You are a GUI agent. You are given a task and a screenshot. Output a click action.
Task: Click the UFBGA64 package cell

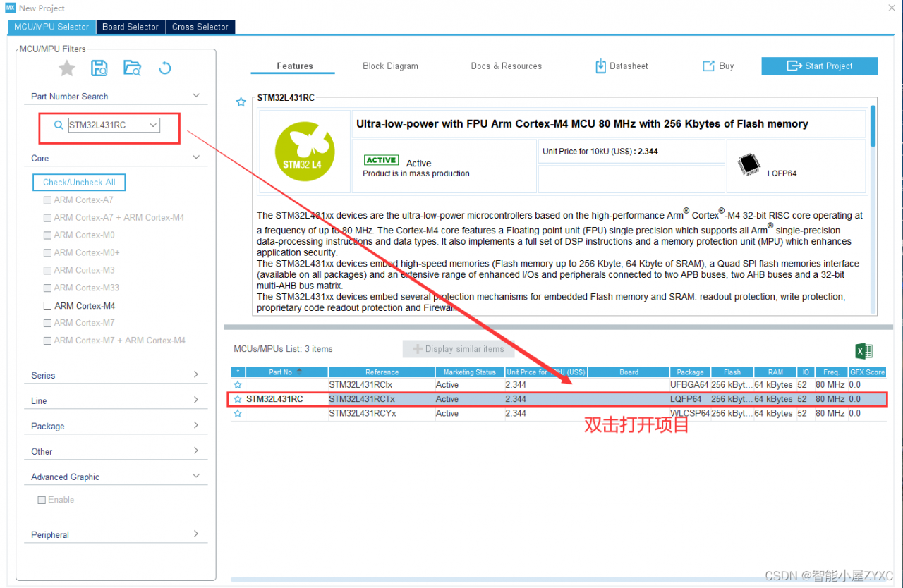690,385
